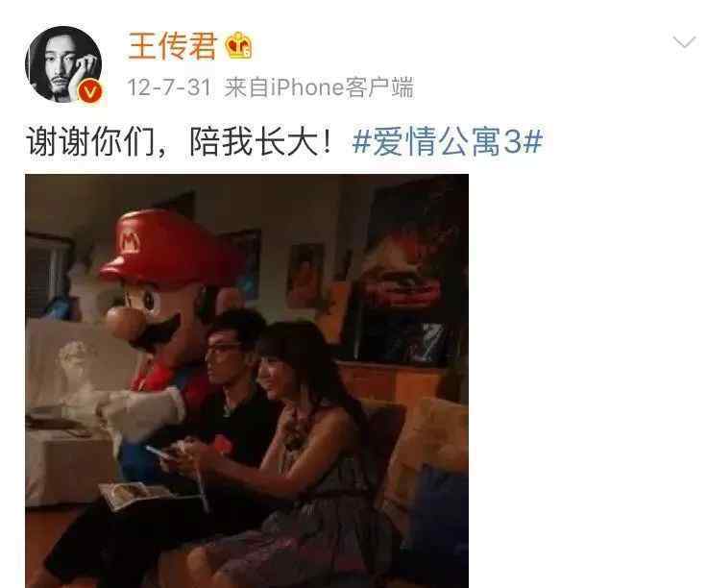
Task: Click the 12-7-31 post timestamp
Action: tap(169, 87)
